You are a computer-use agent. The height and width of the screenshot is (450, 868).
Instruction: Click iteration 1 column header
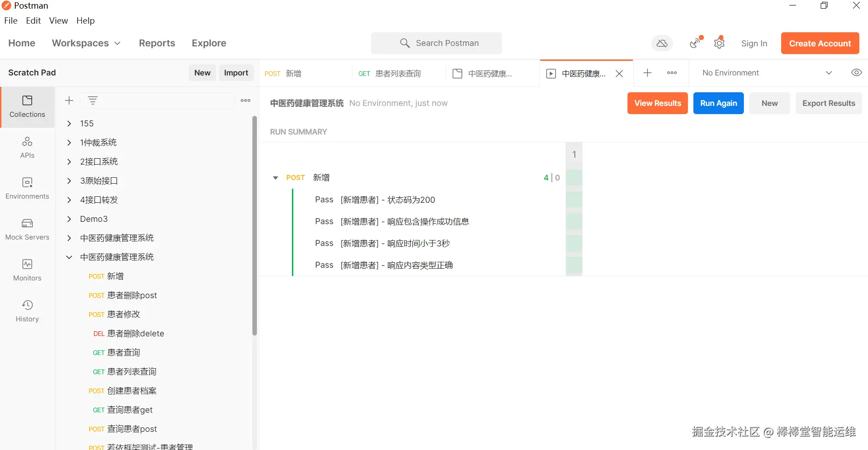pyautogui.click(x=574, y=155)
